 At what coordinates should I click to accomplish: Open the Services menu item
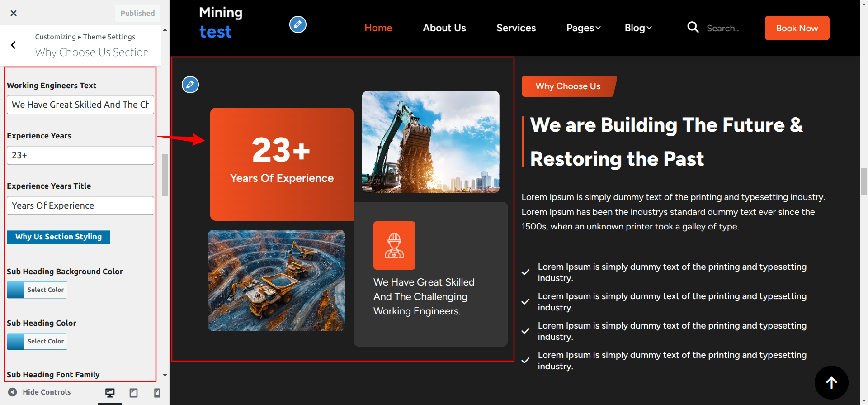point(516,28)
